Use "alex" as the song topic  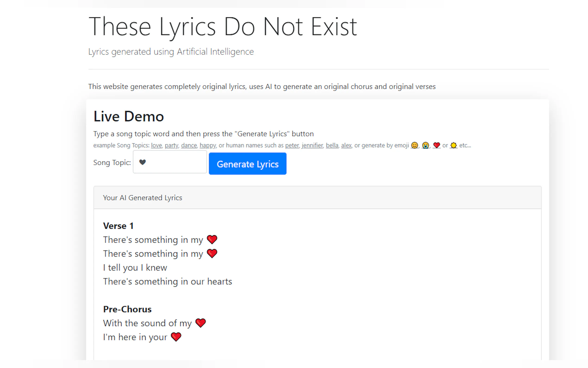[x=346, y=145]
